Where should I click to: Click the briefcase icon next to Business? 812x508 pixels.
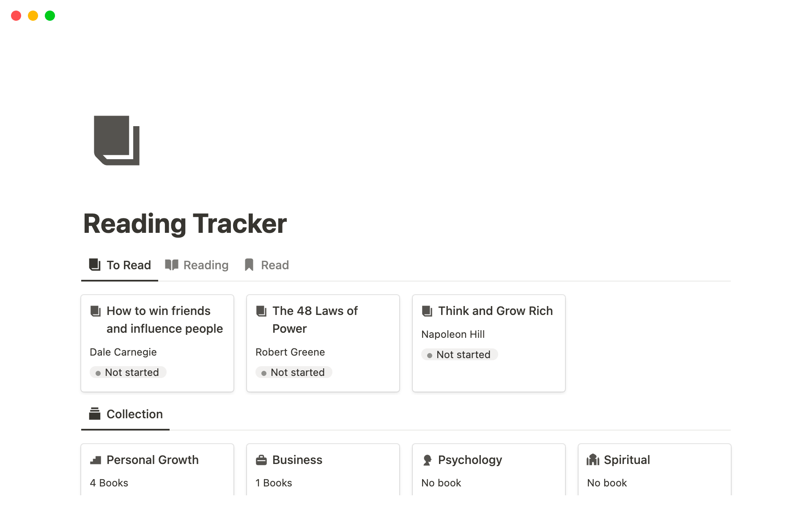[x=261, y=460]
